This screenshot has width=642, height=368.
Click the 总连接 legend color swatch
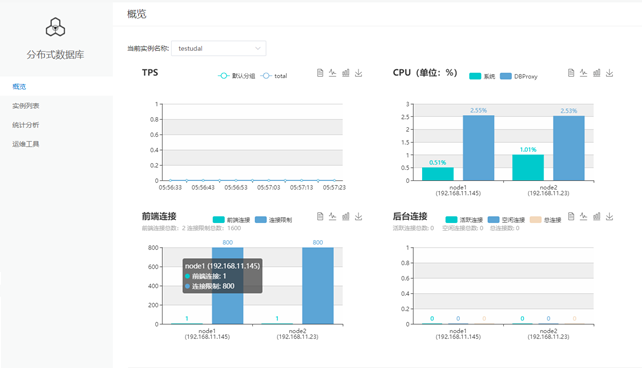click(x=536, y=220)
